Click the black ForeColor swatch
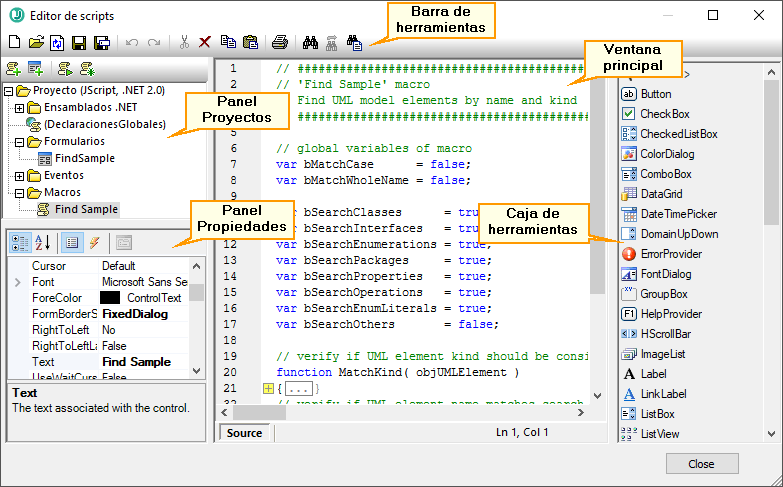This screenshot has width=783, height=487. coord(110,297)
